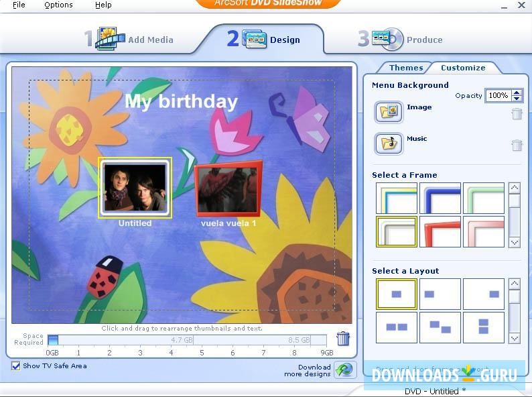The width and height of the screenshot is (532, 397).
Task: Click the Opacity 100% field
Action: [498, 95]
